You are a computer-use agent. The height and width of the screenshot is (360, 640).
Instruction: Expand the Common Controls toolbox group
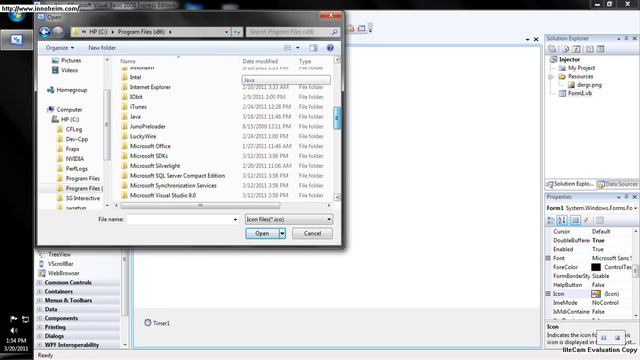pyautogui.click(x=40, y=282)
